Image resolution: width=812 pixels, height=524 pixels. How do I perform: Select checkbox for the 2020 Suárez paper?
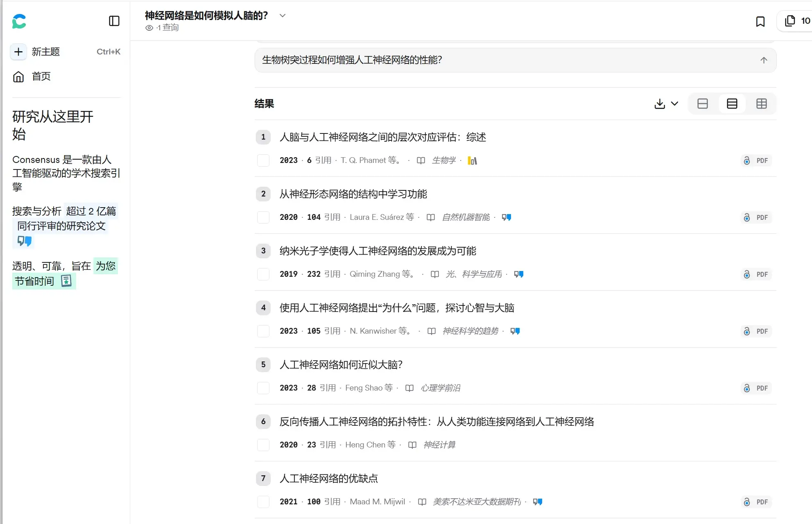263,217
